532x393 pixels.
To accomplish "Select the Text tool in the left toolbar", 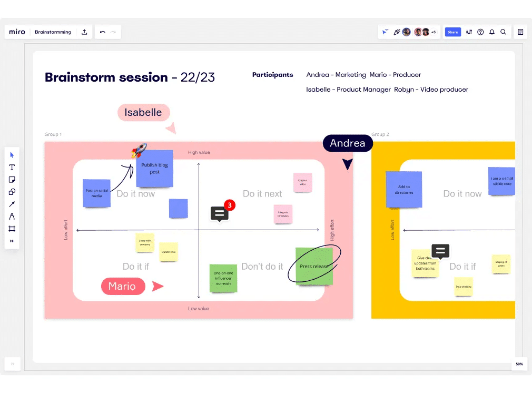I will [x=12, y=168].
